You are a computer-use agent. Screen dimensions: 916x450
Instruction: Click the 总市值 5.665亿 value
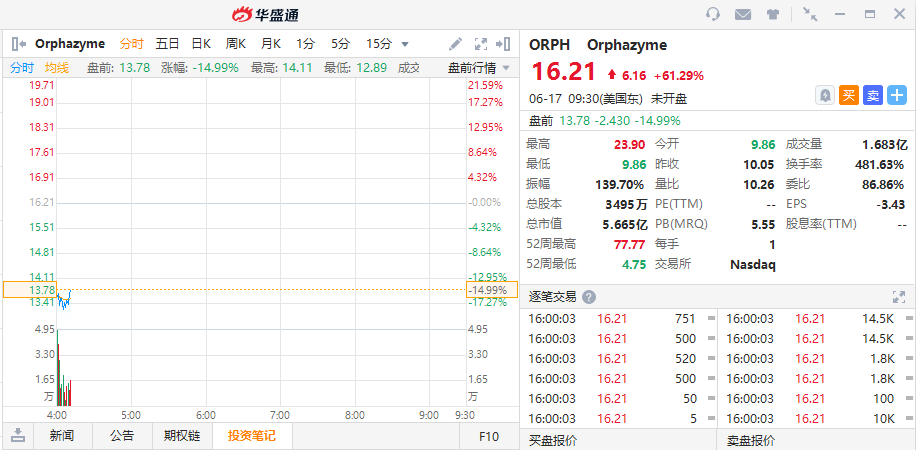(x=624, y=224)
